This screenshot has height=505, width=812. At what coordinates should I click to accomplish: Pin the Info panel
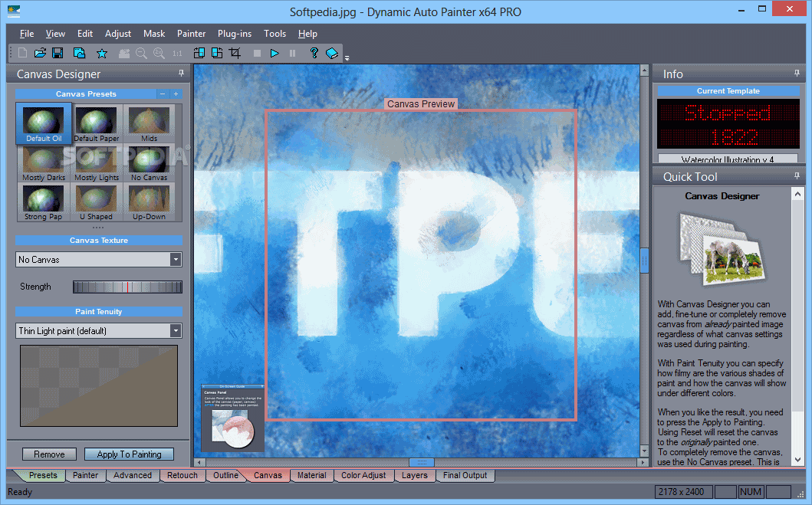point(797,74)
